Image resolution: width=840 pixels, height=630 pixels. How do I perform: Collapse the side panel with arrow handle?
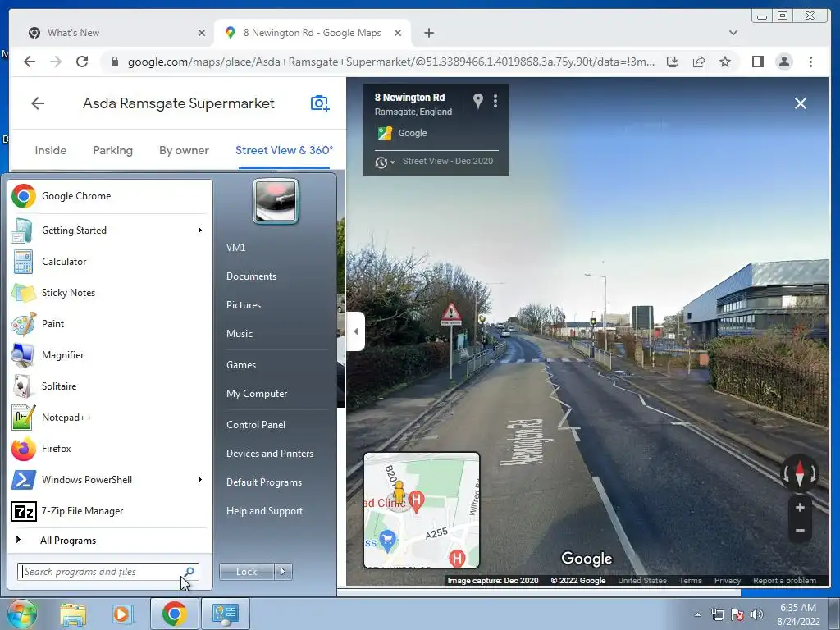(x=356, y=331)
